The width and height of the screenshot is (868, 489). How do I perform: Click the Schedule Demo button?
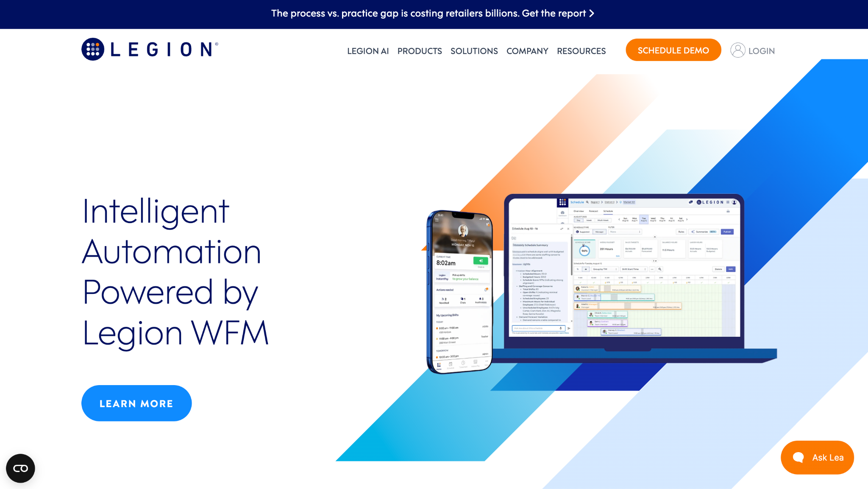coord(673,50)
